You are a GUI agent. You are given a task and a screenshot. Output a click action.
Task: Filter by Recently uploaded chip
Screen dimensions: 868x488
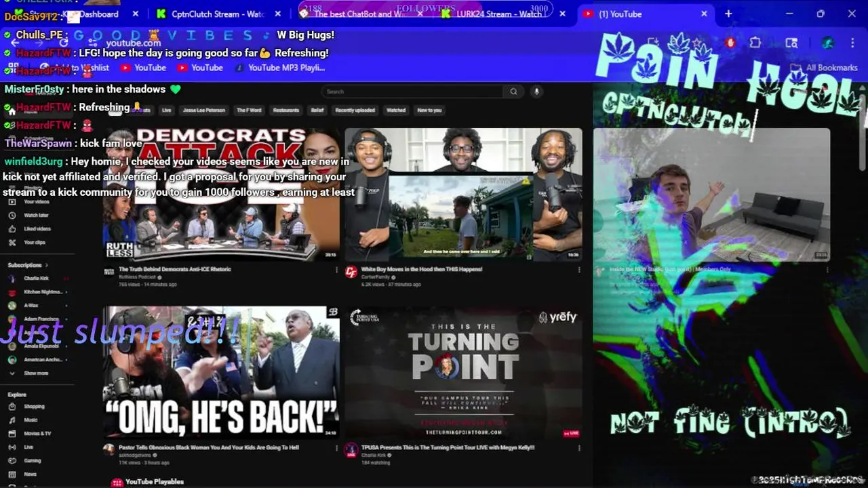click(x=355, y=110)
